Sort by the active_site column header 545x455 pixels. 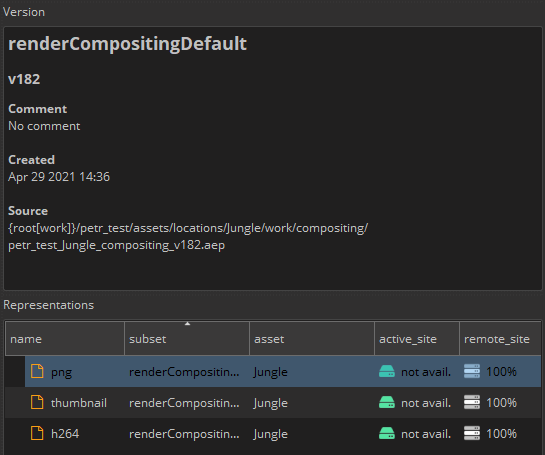[x=417, y=339]
